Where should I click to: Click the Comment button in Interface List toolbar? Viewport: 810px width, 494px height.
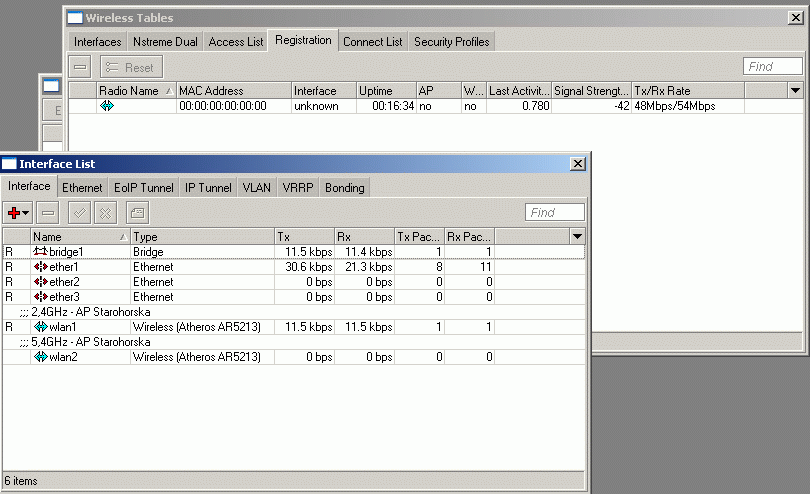pyautogui.click(x=137, y=213)
